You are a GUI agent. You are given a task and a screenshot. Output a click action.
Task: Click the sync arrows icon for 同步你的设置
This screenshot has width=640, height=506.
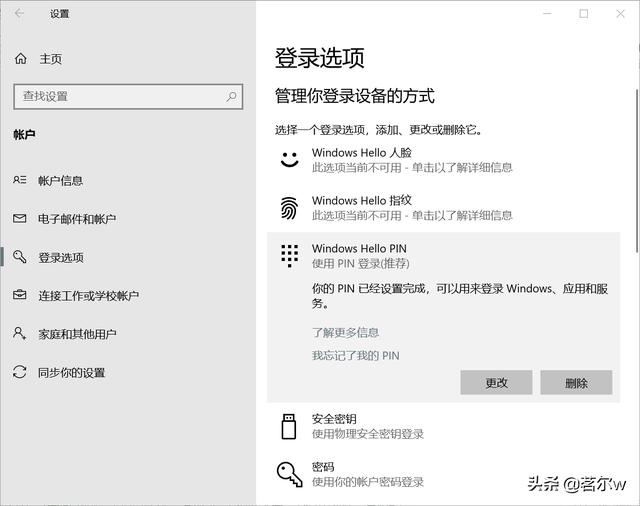20,372
